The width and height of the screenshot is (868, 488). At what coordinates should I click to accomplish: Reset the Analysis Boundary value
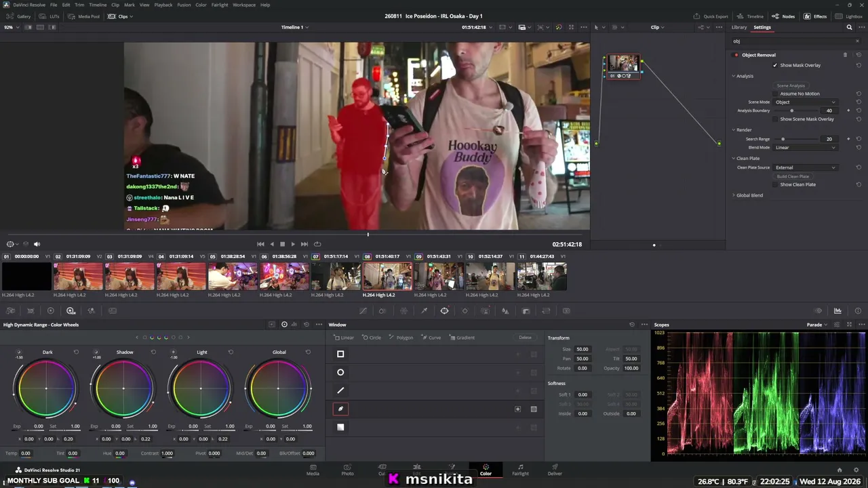[x=859, y=110]
